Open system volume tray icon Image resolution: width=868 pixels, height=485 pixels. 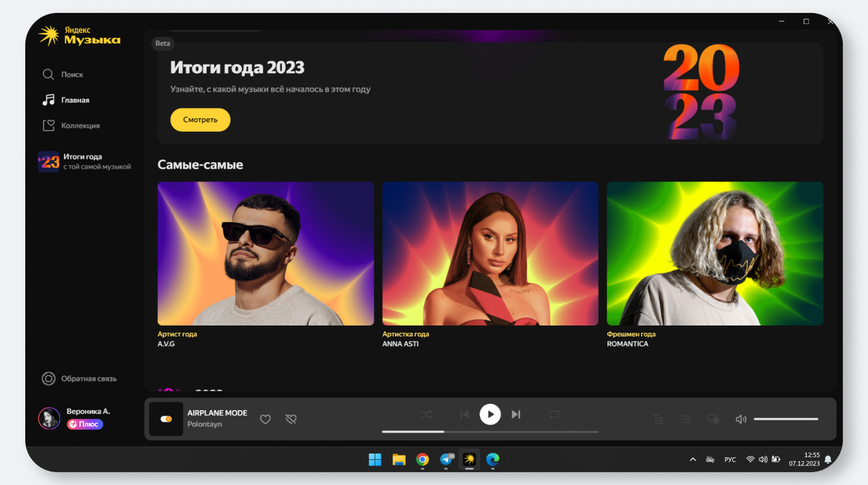[x=763, y=460]
